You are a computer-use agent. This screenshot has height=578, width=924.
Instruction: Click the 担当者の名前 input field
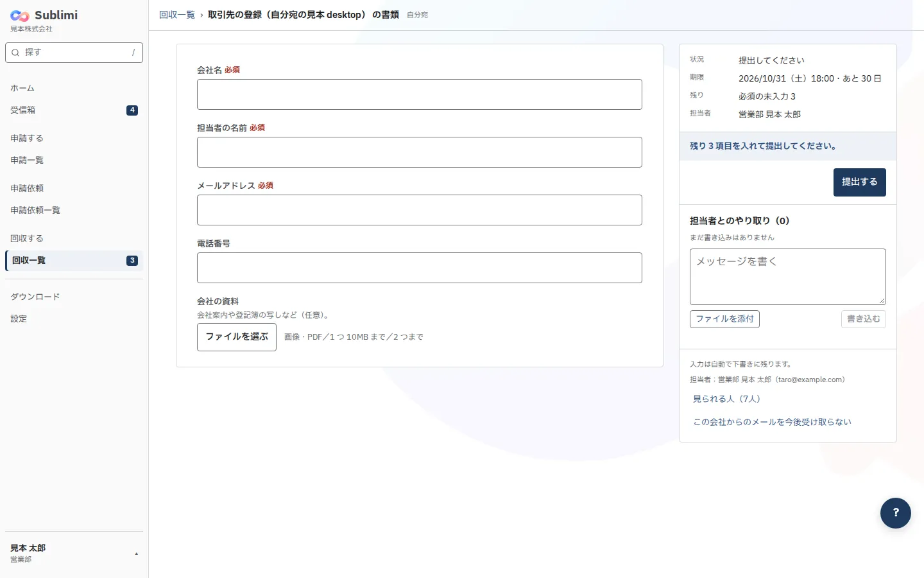coord(420,152)
